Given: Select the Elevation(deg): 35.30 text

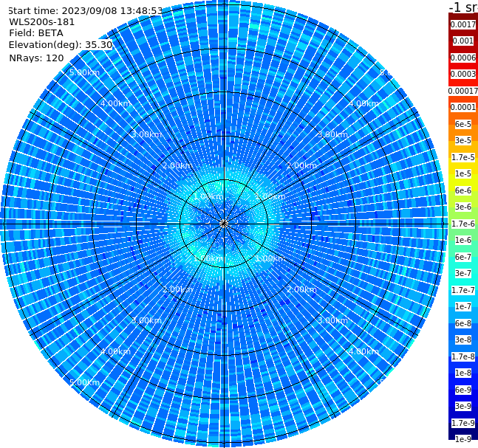Looking at the screenshot, I should (x=61, y=45).
